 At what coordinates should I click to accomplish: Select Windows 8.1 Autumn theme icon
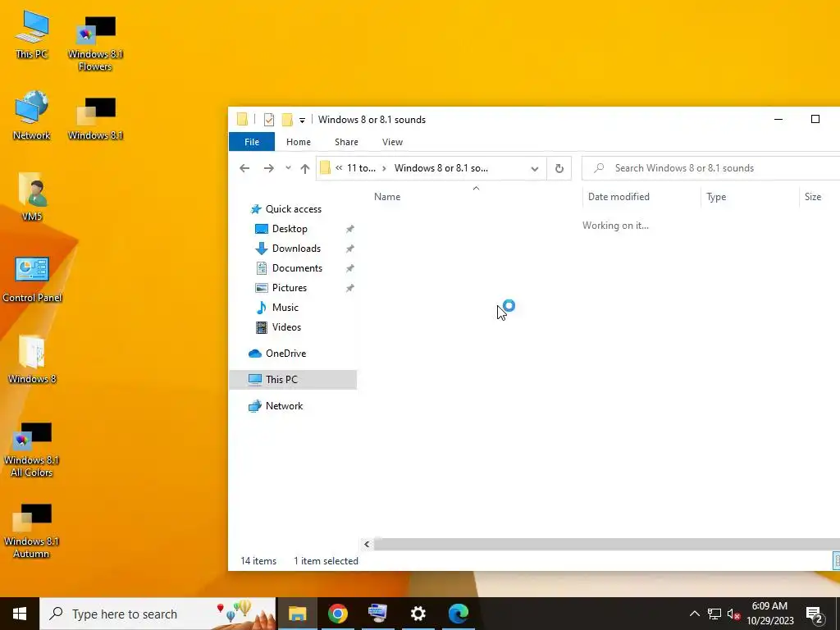click(32, 531)
